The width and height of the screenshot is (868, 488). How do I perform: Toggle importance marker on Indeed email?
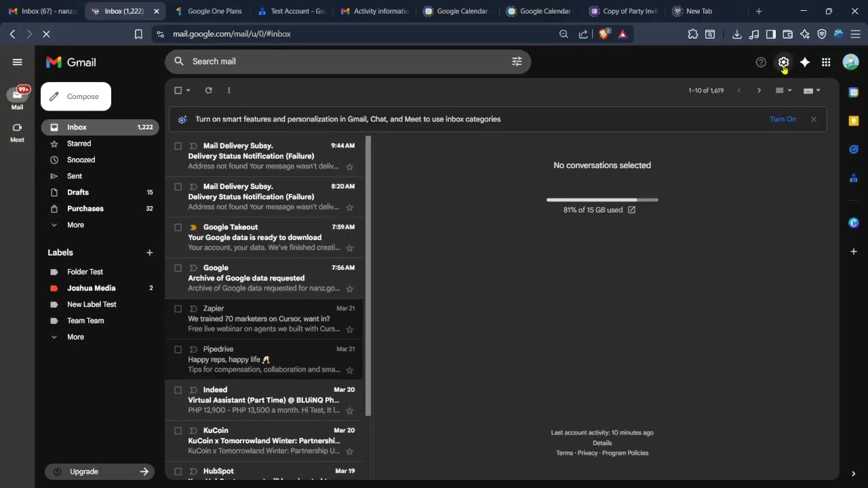pos(193,390)
